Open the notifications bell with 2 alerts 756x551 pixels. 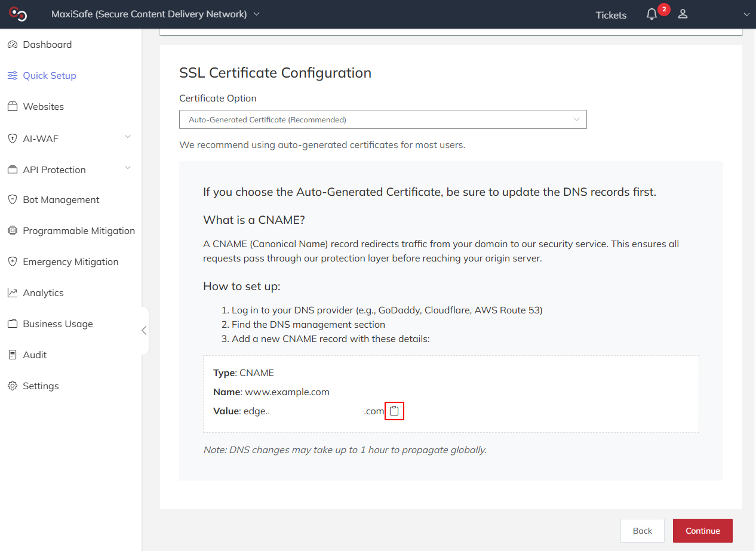tap(651, 13)
